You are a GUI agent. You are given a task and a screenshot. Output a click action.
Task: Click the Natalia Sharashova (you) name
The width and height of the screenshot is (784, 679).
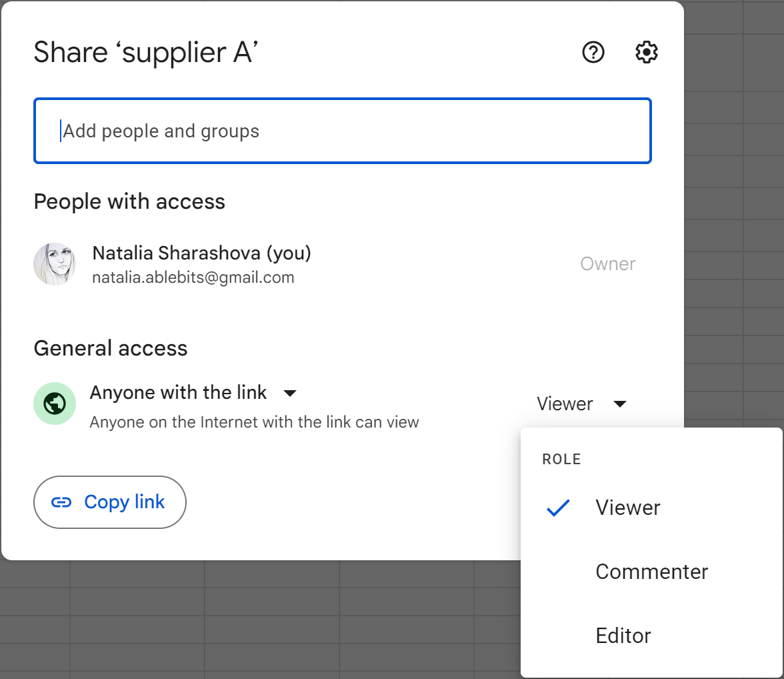pyautogui.click(x=201, y=253)
